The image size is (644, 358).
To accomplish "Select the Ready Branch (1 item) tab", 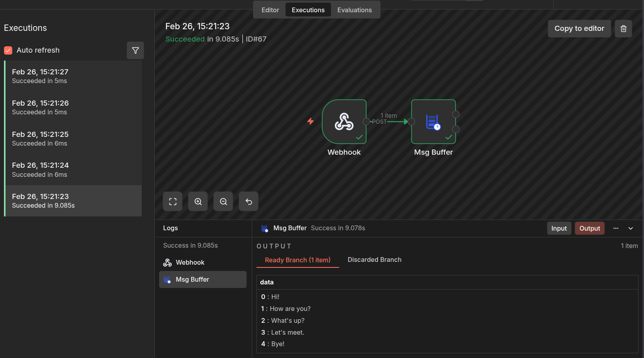I will click(298, 260).
